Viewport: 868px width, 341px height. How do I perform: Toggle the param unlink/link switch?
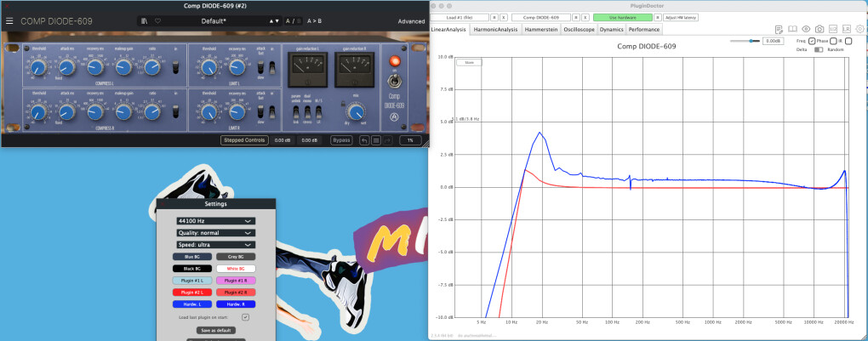(296, 112)
